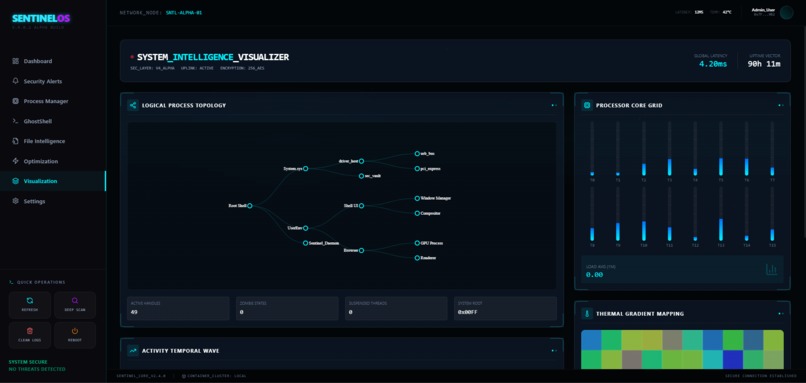Click the bar chart icon in Load Avg
Image resolution: width=806 pixels, height=383 pixels.
[772, 269]
